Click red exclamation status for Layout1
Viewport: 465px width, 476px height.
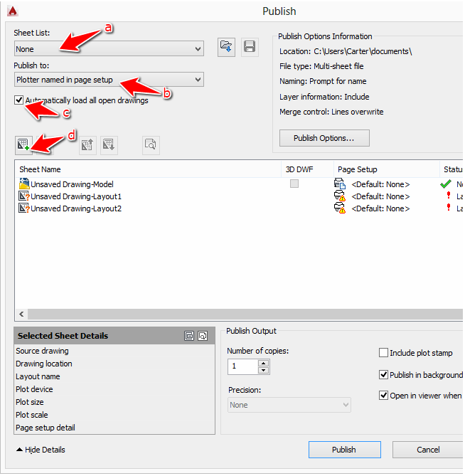[x=449, y=196]
